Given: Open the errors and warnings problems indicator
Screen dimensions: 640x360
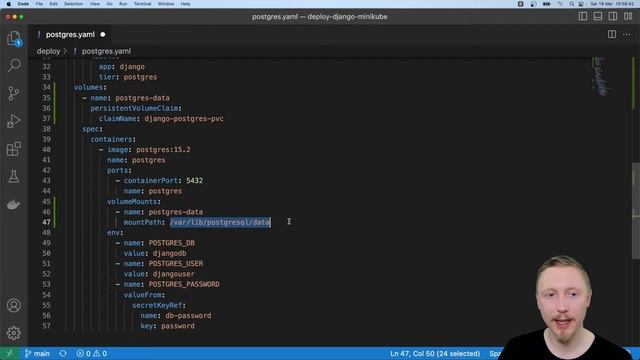Looking at the screenshot, I should [92, 353].
